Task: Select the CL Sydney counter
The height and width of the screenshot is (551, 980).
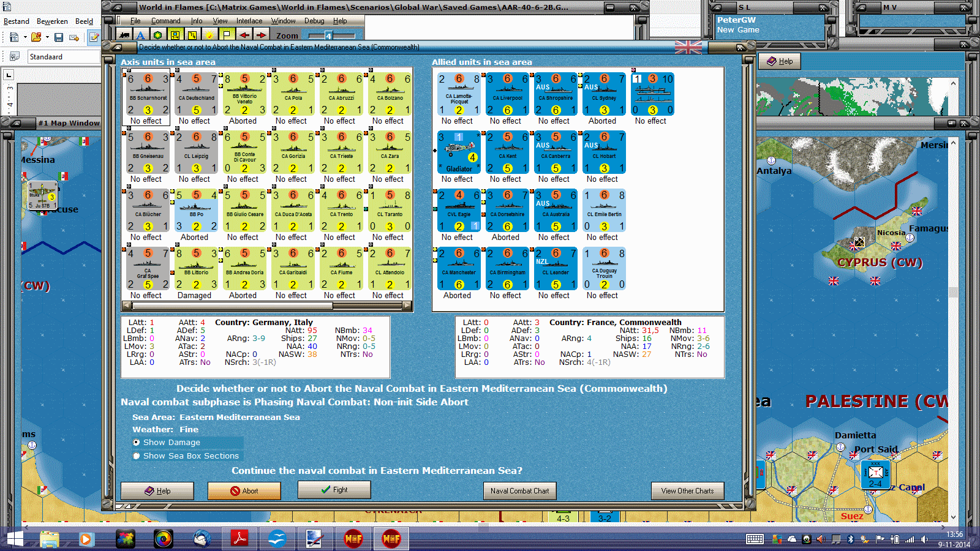Action: pos(604,94)
